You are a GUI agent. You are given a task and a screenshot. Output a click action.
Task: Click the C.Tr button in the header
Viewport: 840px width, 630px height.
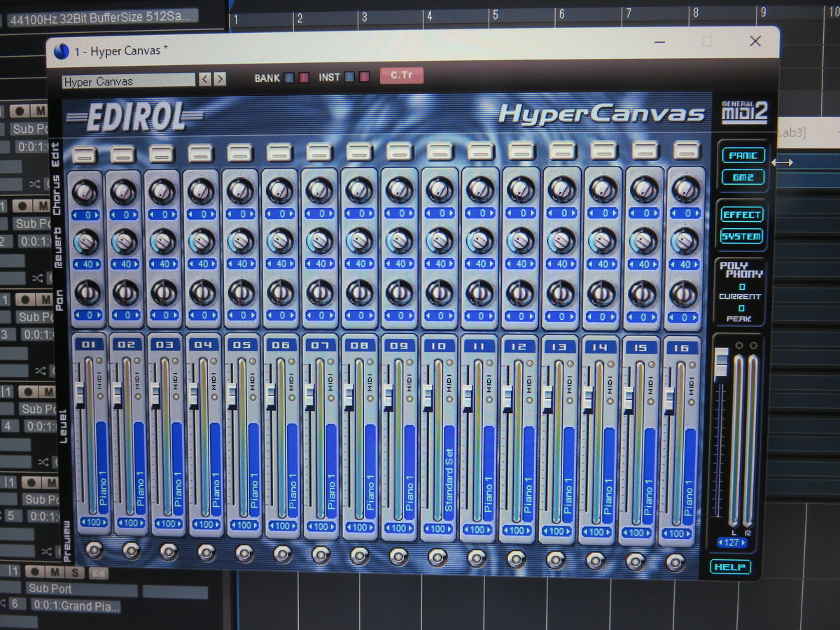[401, 76]
